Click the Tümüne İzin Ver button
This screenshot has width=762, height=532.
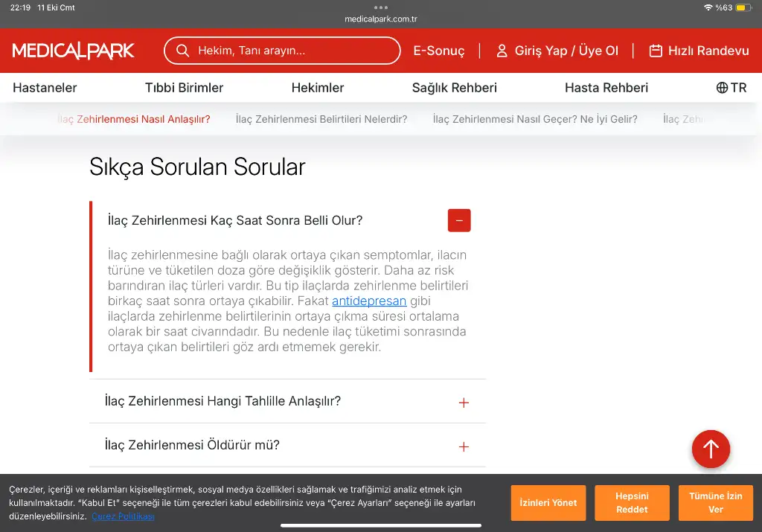[715, 503]
